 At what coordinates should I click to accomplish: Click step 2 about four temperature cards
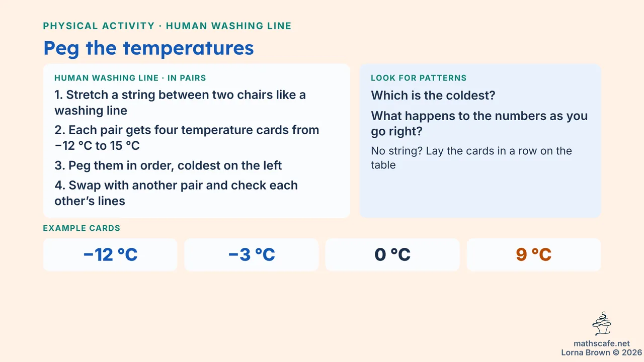[x=187, y=137]
